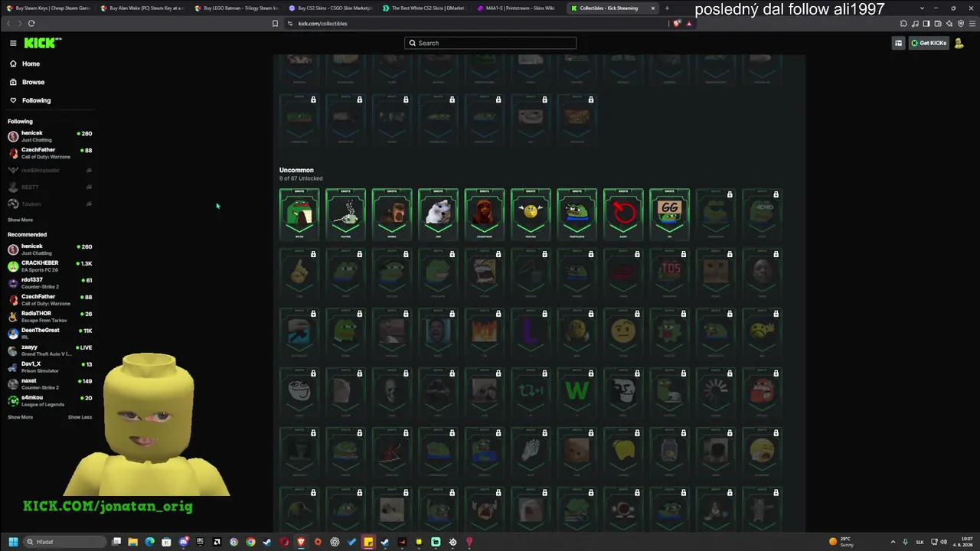
Task: Open rdo1337 recommended channel
Action: [50, 283]
